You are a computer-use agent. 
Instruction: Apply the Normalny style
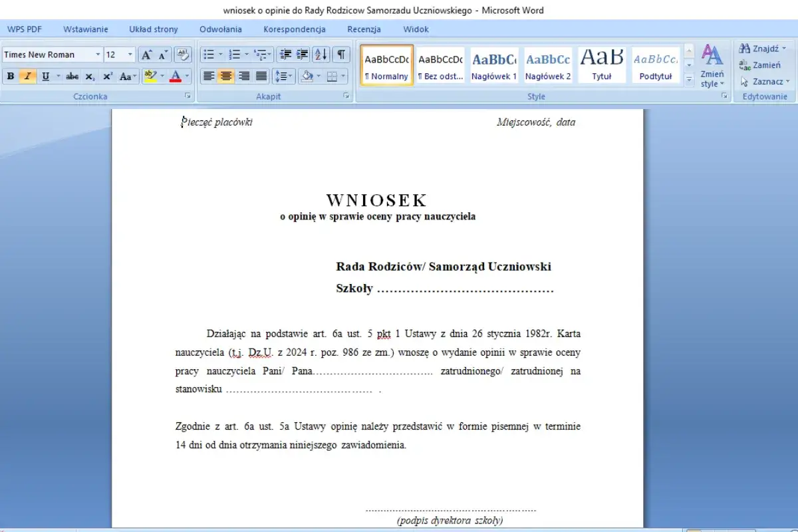[386, 65]
